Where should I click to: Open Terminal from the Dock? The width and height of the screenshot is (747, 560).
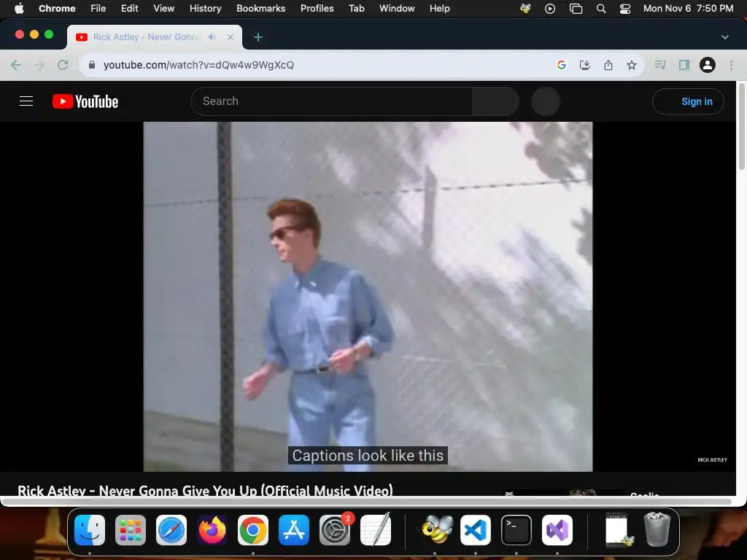[x=516, y=530]
